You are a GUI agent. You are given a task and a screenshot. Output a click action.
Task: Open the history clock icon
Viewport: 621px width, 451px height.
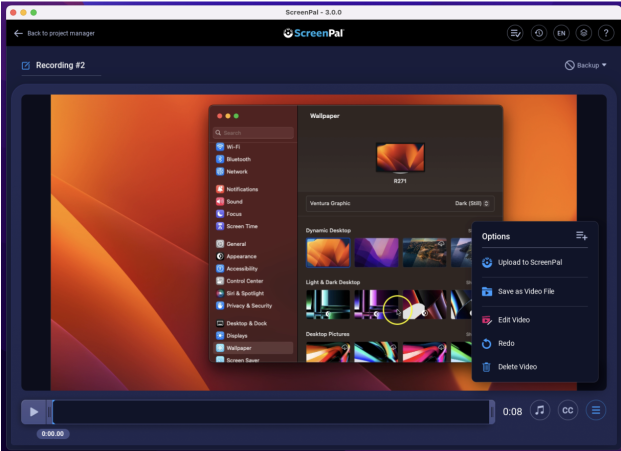(x=539, y=33)
